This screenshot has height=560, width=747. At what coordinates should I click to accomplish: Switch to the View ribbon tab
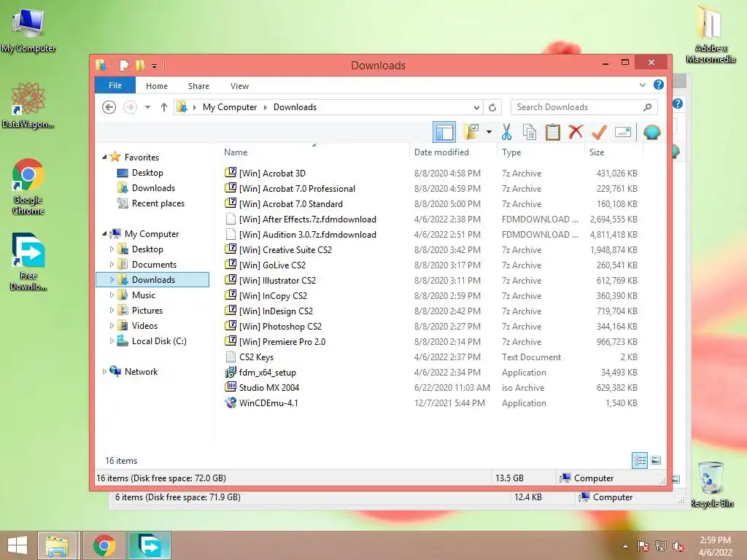pos(239,86)
